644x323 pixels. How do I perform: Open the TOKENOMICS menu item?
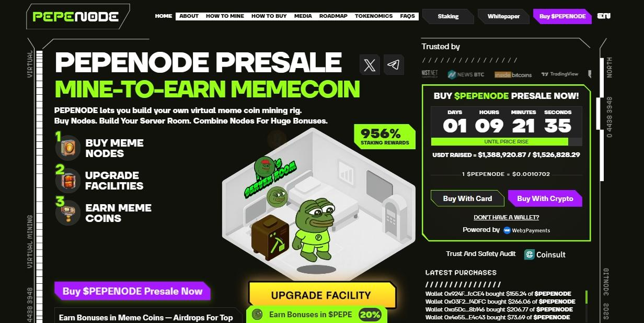pos(374,16)
